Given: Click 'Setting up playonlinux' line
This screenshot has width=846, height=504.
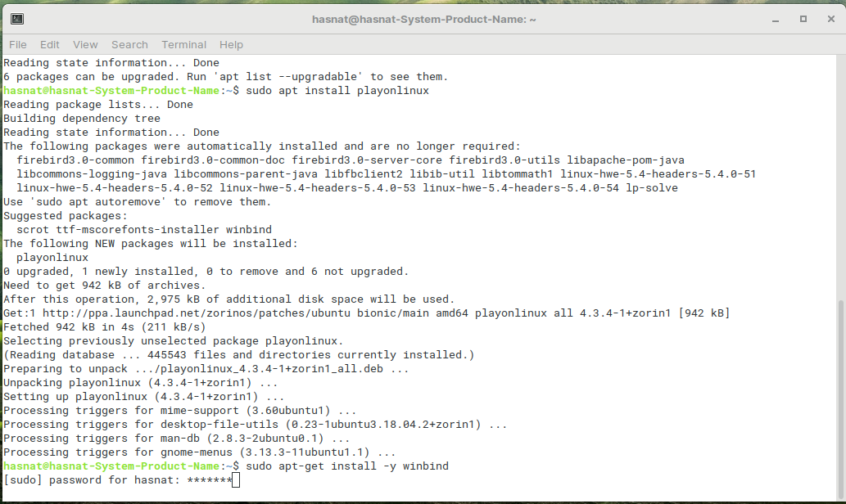Looking at the screenshot, I should 143,397.
